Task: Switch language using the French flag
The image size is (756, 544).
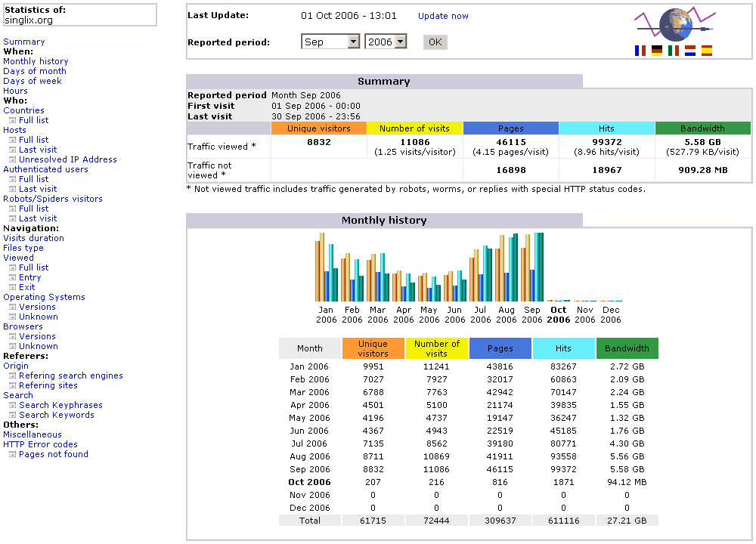Action: coord(640,51)
